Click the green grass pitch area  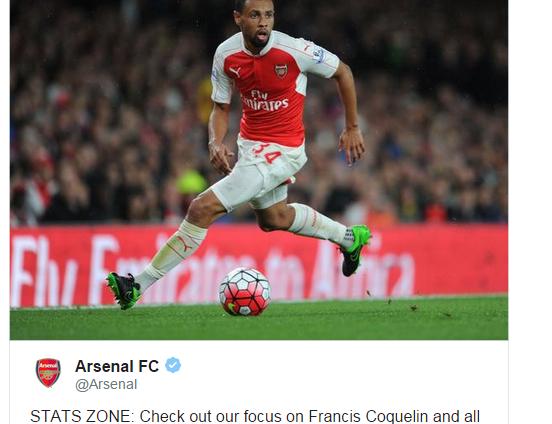259,322
